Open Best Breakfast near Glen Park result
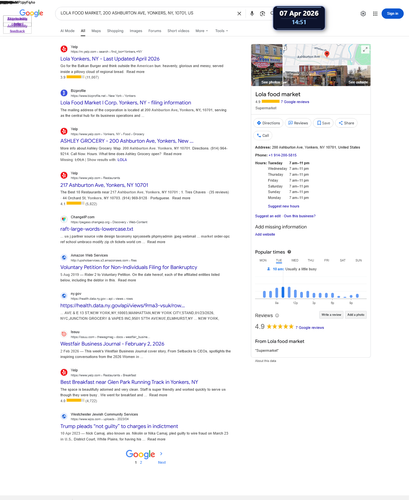Viewport: 414px width, 500px height. (129, 382)
